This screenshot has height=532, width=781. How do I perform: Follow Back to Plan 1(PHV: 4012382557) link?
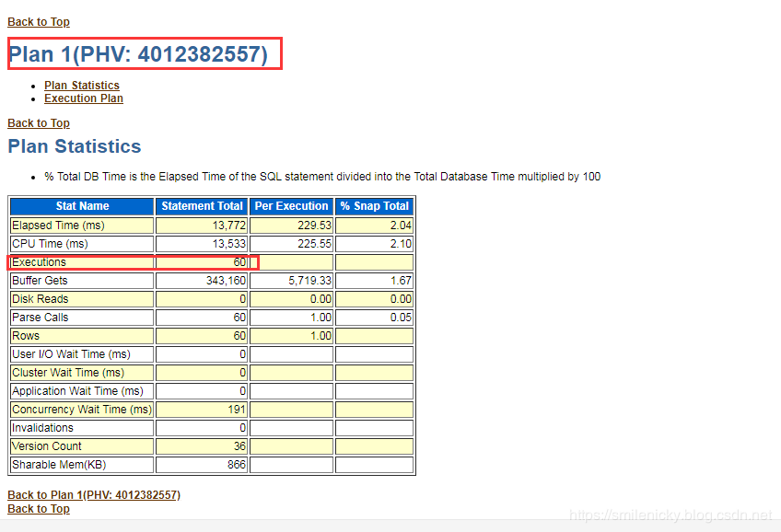(x=94, y=495)
